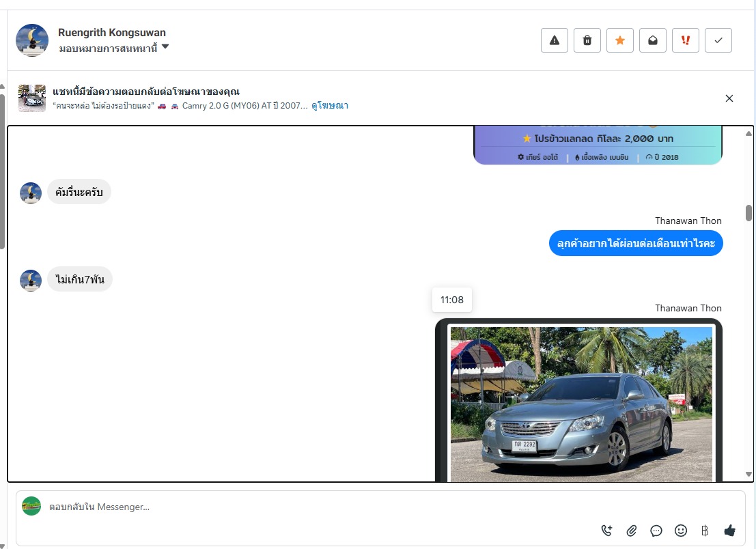
Task: Toggle the red exclamation priority flag
Action: click(685, 40)
